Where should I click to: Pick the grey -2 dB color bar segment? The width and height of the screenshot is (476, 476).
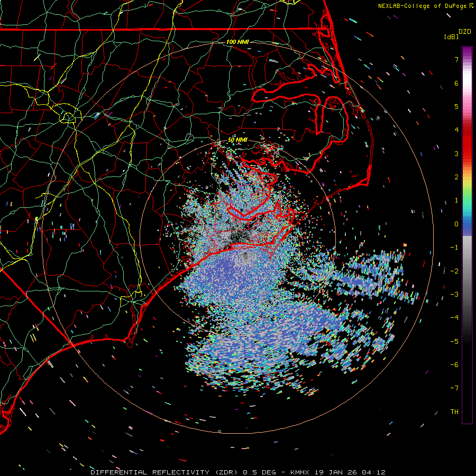467,271
